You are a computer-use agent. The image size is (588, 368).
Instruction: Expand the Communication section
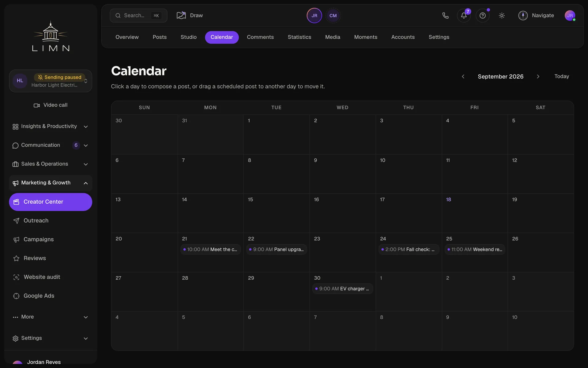coord(51,145)
